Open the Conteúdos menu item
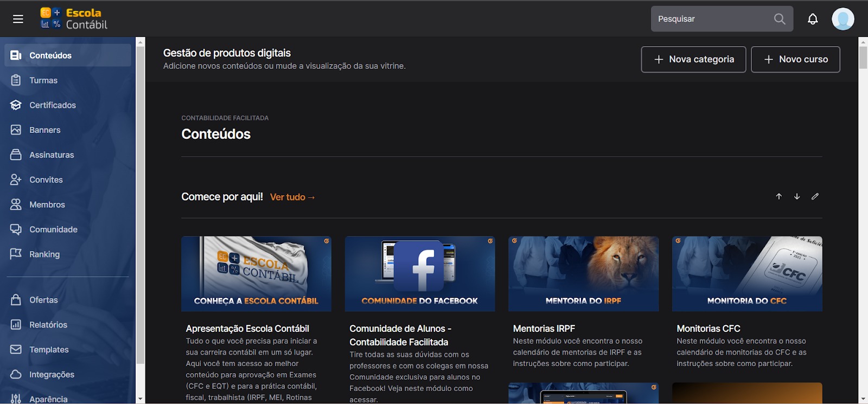This screenshot has width=868, height=404. pos(68,55)
